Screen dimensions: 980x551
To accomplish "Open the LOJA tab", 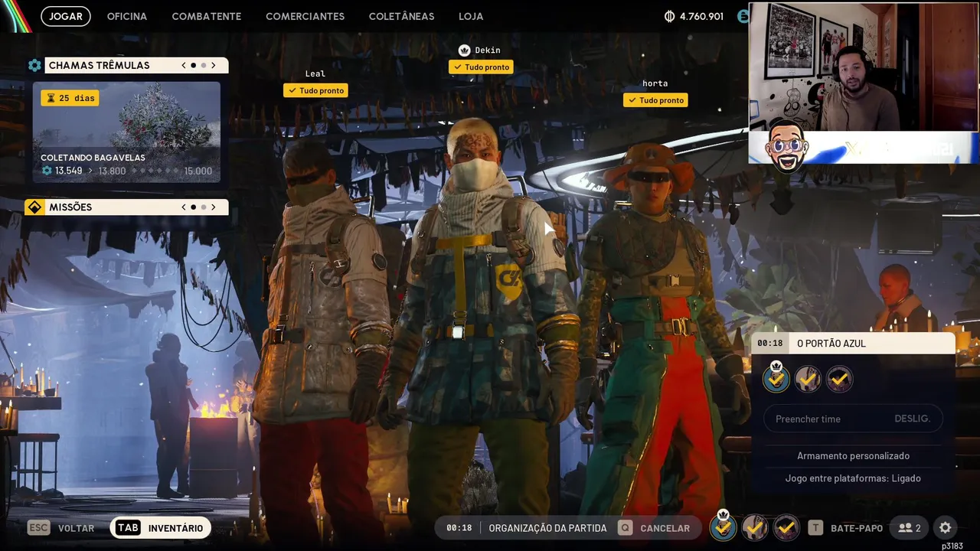I will [x=471, y=16].
